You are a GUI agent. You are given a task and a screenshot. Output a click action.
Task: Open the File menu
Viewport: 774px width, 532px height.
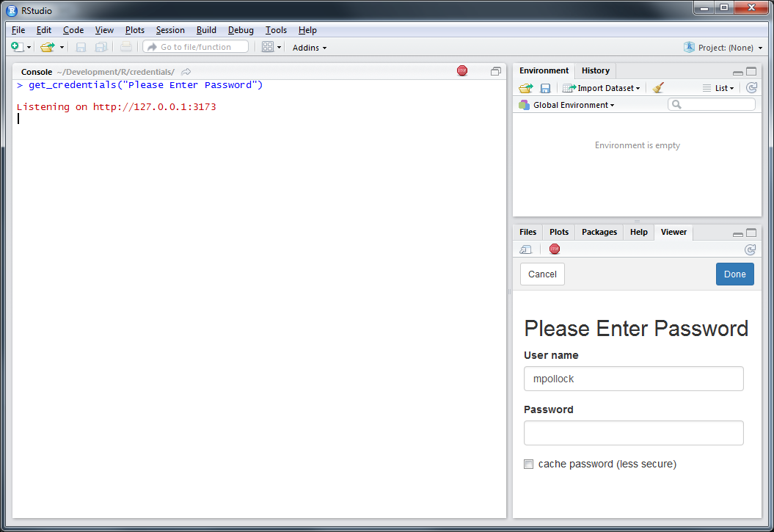18,30
